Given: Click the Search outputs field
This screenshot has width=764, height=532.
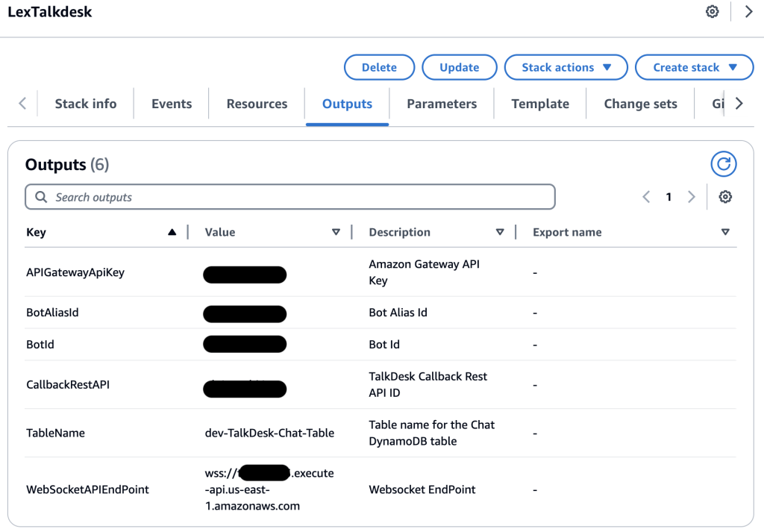Looking at the screenshot, I should (x=290, y=197).
